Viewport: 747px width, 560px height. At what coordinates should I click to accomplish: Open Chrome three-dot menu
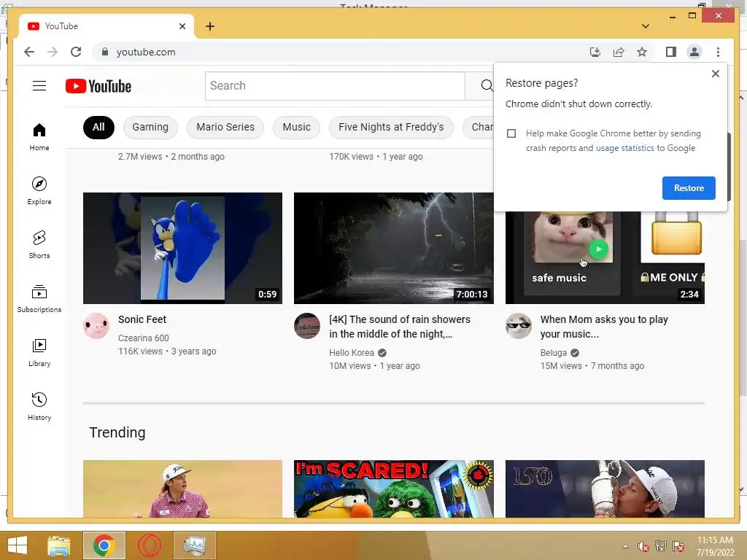(718, 52)
